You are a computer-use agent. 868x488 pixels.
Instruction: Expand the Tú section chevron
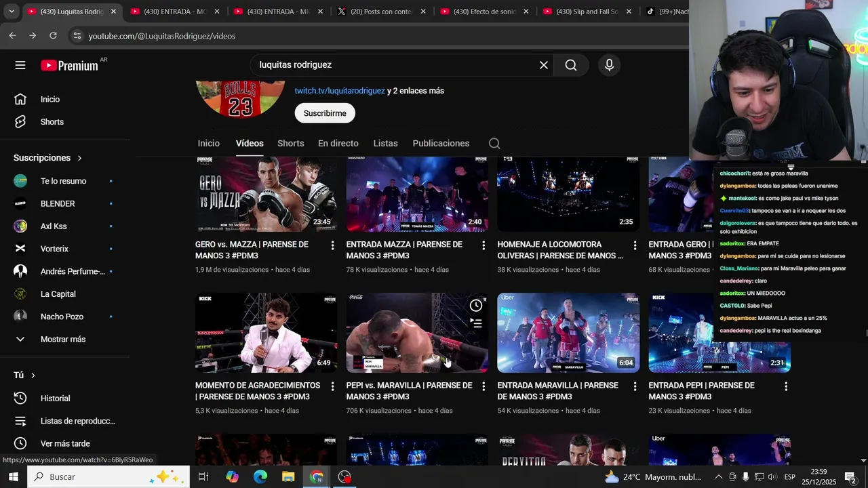(33, 375)
